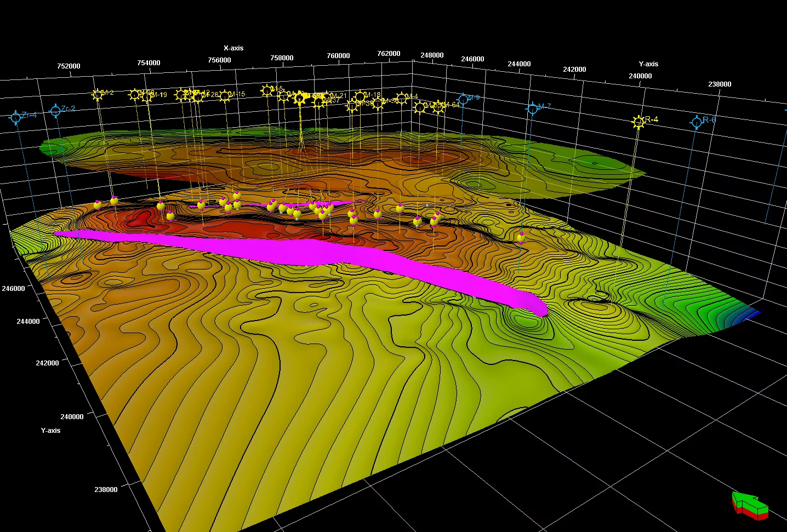Click the R-4 well symbol
787x532 pixels.
[x=638, y=122]
